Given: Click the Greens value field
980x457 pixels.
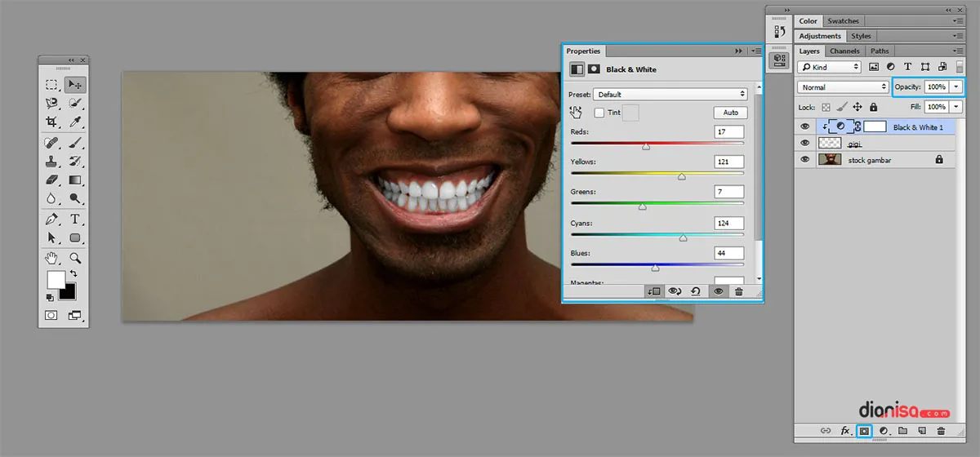Looking at the screenshot, I should tap(728, 192).
